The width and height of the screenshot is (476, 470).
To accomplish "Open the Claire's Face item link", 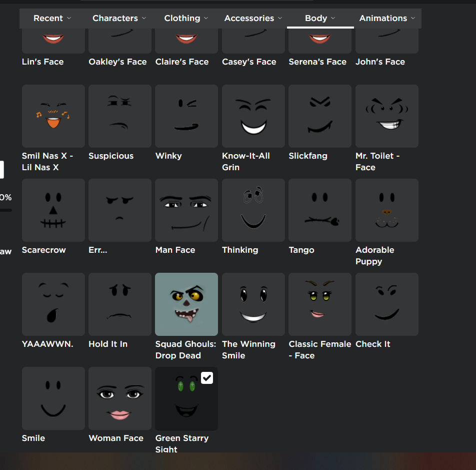I will coord(182,62).
